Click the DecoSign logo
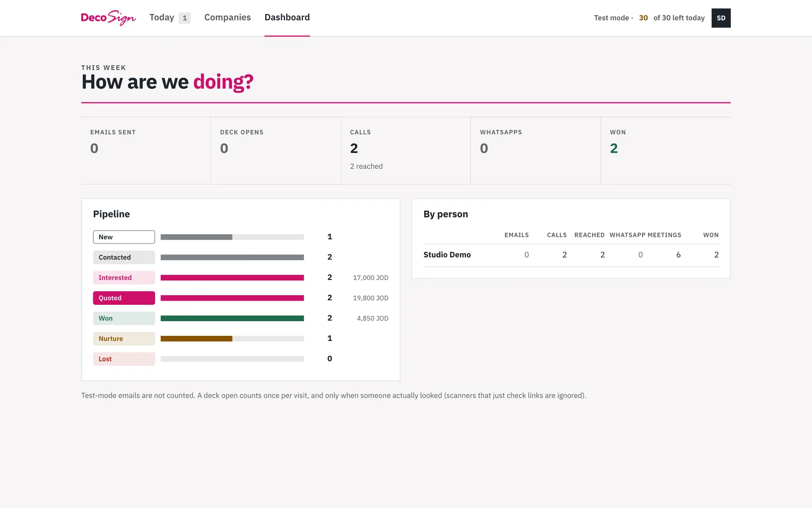The image size is (812, 508). (108, 18)
